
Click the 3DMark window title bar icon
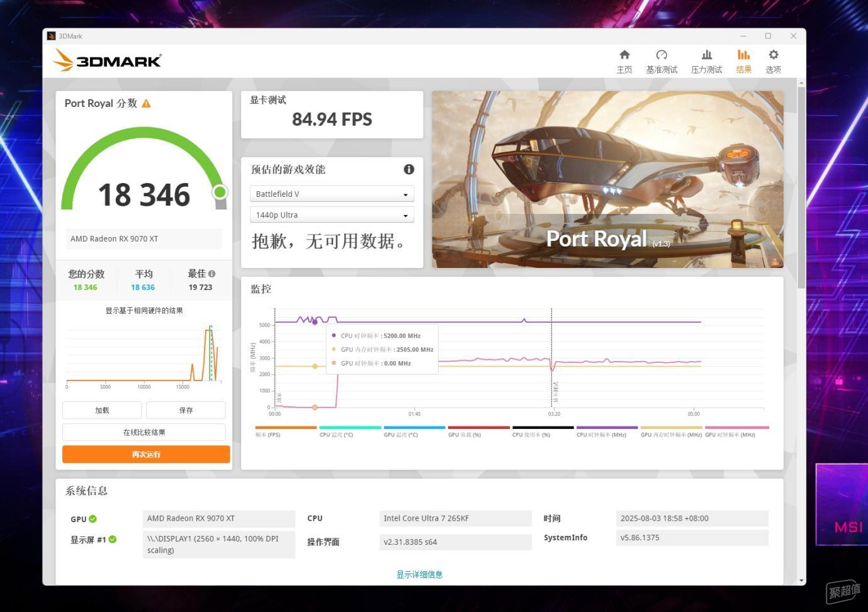[52, 36]
